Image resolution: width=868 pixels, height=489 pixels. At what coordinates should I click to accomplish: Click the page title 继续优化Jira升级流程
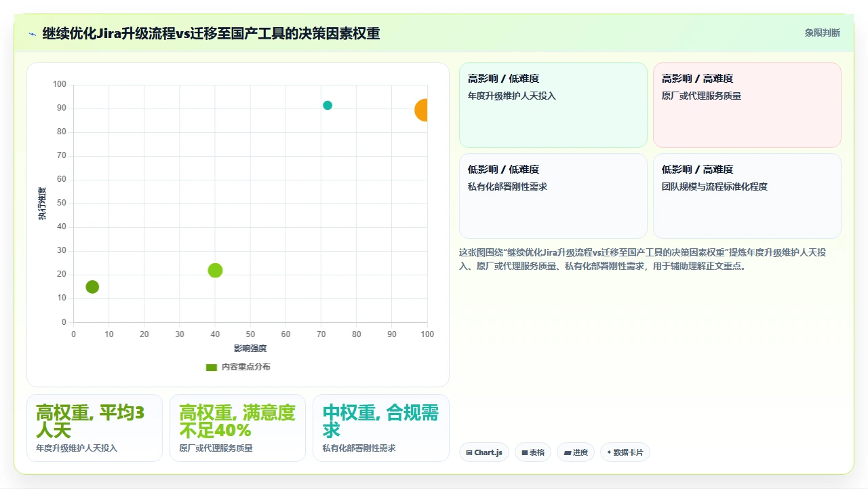(211, 33)
